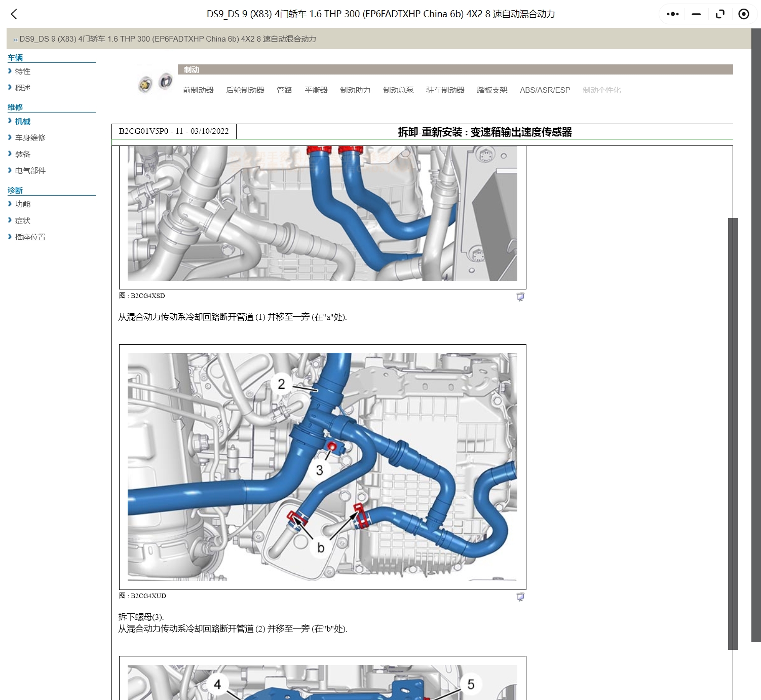
Task: Switch to the ABS/ASR/ESP tab
Action: point(545,90)
